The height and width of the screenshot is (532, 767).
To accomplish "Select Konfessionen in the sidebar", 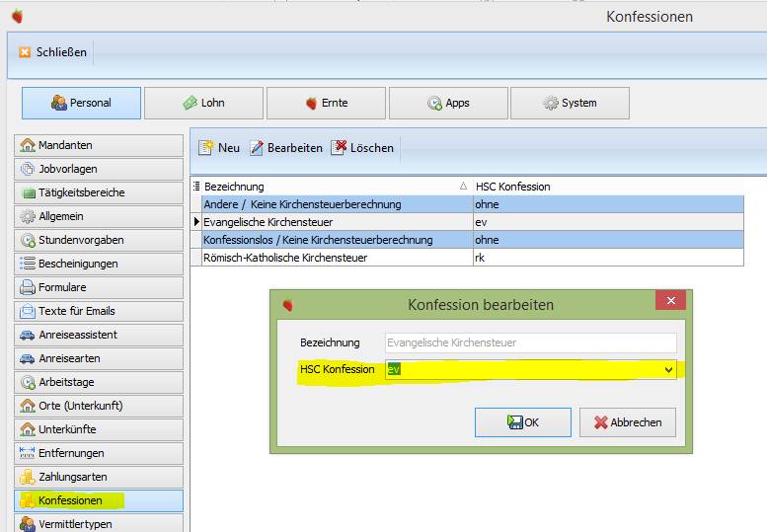I will point(99,500).
